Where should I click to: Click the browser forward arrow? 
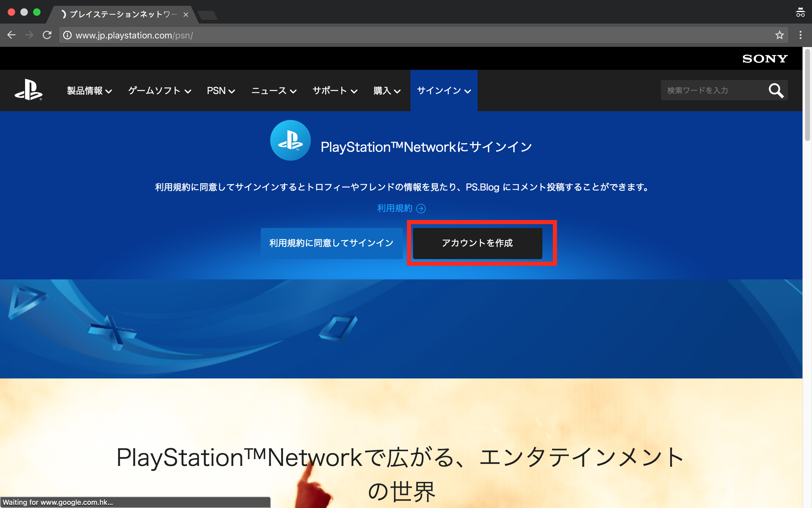tap(29, 35)
